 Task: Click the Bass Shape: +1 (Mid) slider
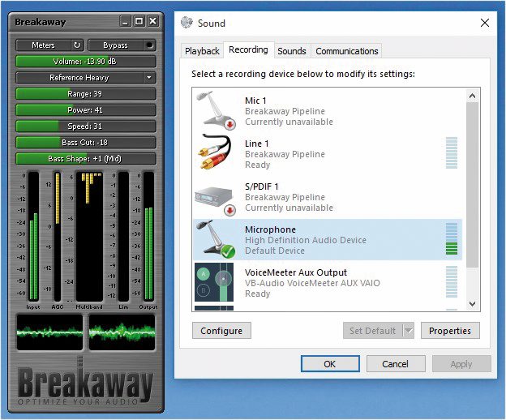[86, 159]
